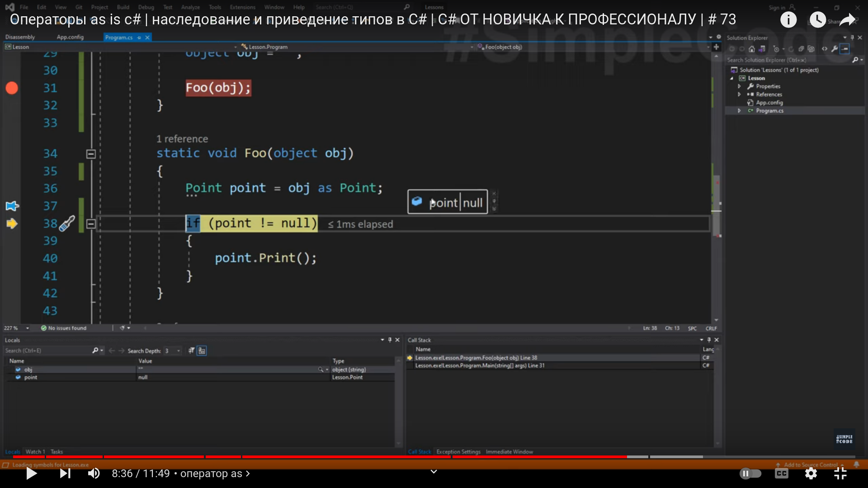
Task: Collapse the Foo method at line 34
Action: (x=91, y=154)
